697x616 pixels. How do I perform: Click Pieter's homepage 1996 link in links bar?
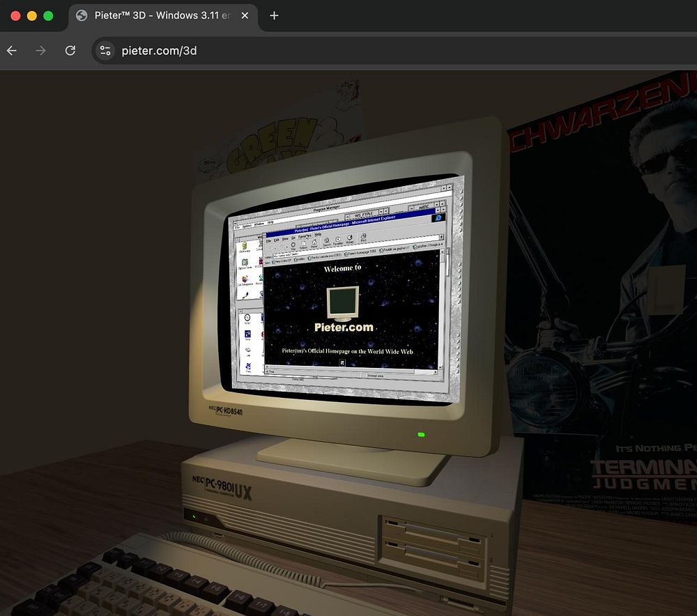pyautogui.click(x=360, y=252)
